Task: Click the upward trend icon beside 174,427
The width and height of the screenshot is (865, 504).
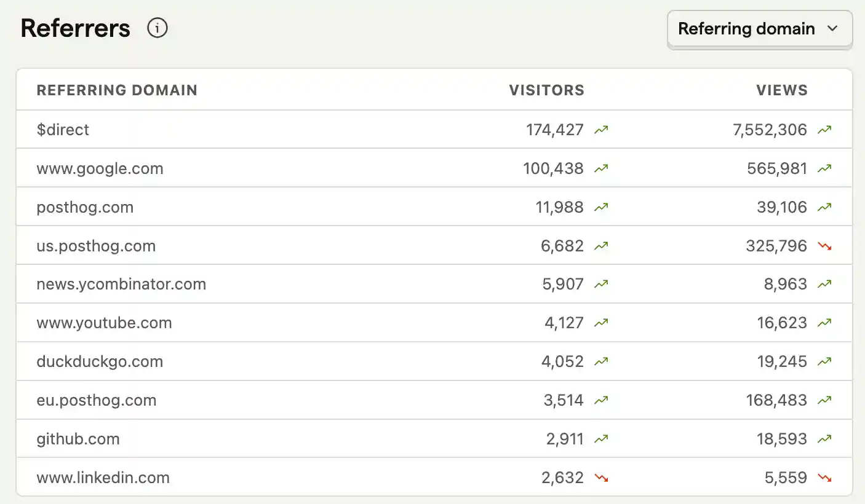Action: click(601, 130)
